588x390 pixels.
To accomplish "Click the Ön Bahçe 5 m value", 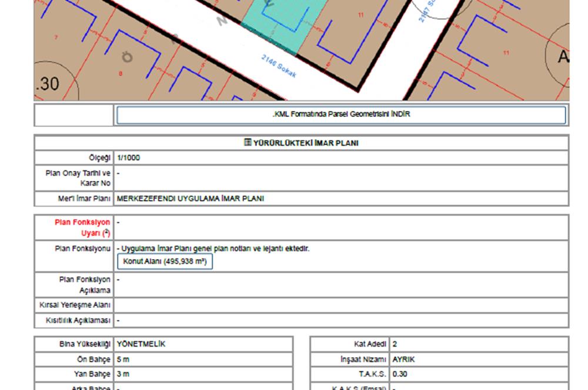I will (x=123, y=359).
